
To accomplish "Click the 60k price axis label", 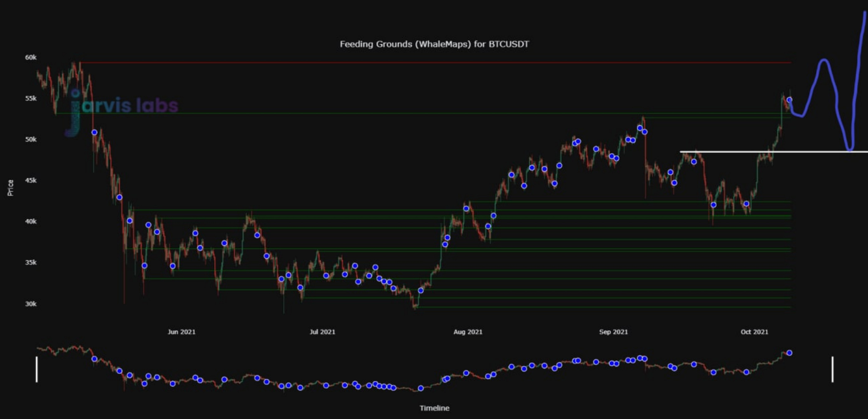I will [31, 57].
